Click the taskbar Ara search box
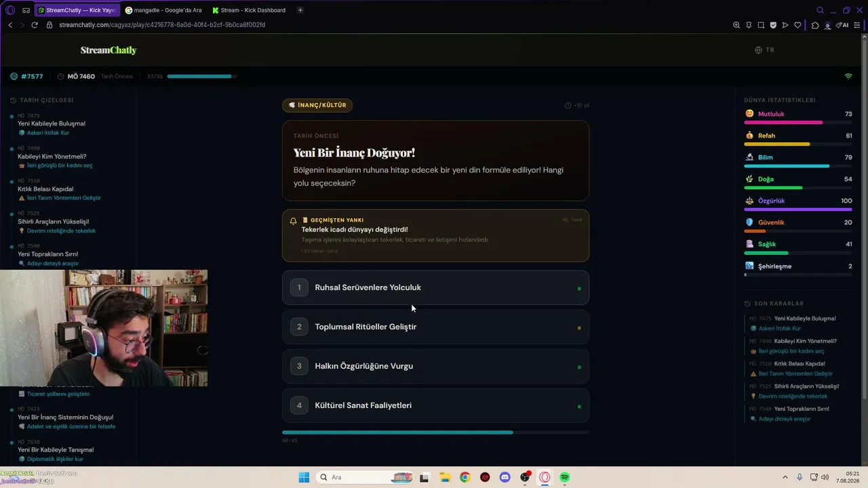This screenshot has height=488, width=868. pos(366,477)
